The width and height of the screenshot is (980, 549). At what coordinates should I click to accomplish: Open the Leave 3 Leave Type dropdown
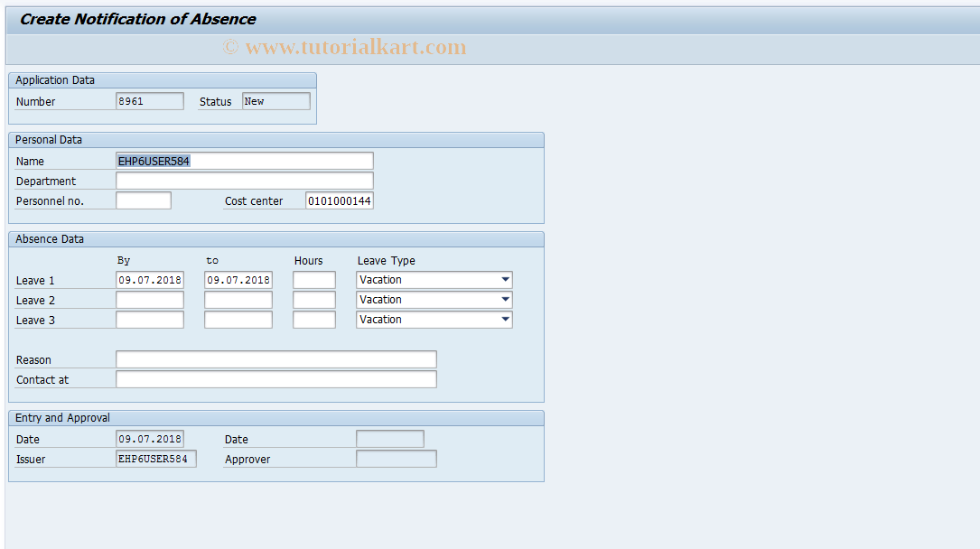(504, 319)
